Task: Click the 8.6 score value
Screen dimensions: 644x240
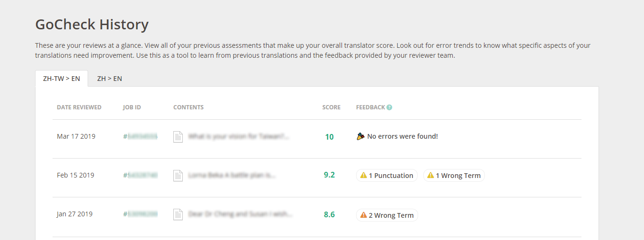Action: 329,214
